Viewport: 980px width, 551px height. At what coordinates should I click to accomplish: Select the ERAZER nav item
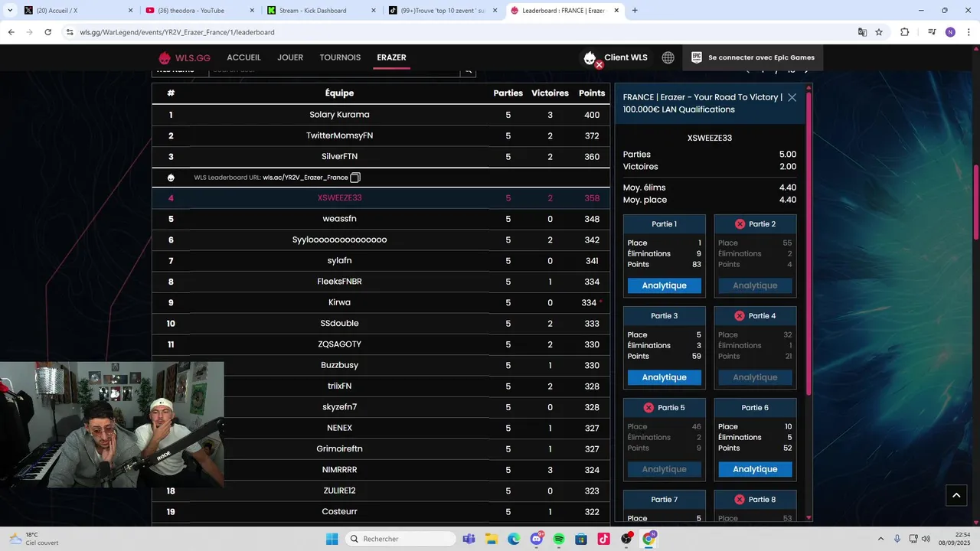(391, 57)
